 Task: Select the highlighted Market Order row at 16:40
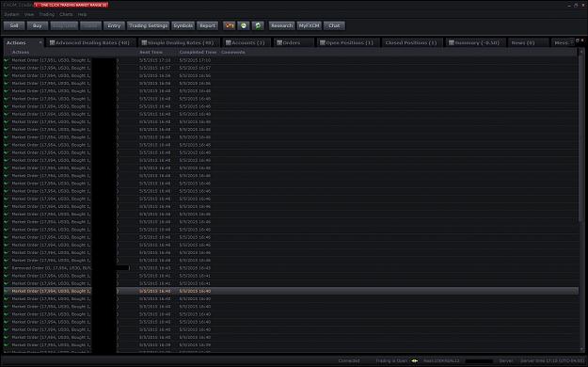291,291
